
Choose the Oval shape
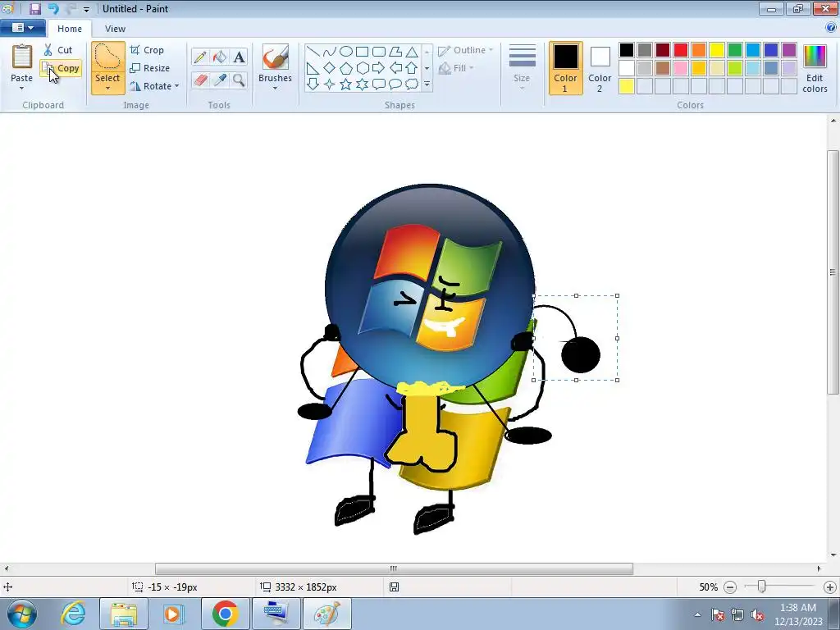pyautogui.click(x=346, y=52)
